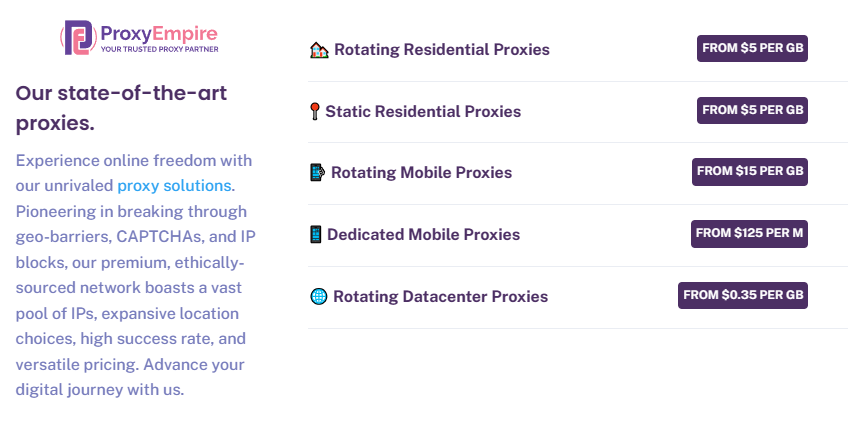The image size is (866, 421).
Task: Select Rotating Residential's FROM $5 PER GB button
Action: (752, 48)
